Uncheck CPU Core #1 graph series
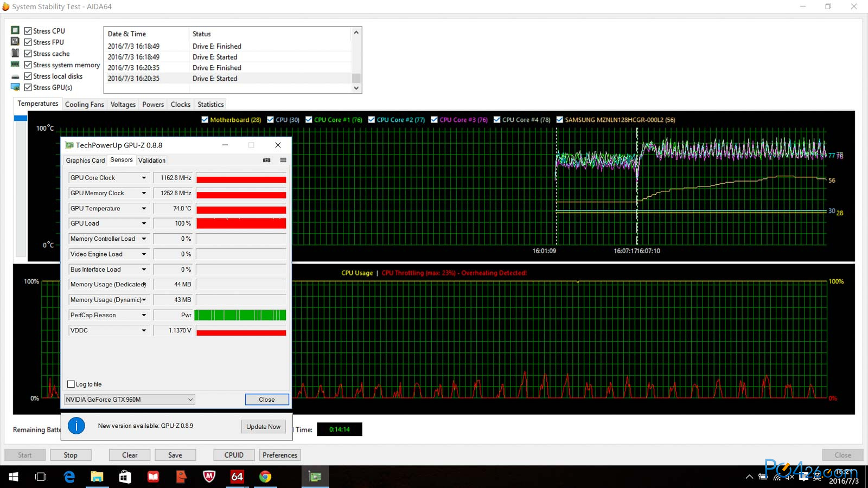 [x=309, y=120]
